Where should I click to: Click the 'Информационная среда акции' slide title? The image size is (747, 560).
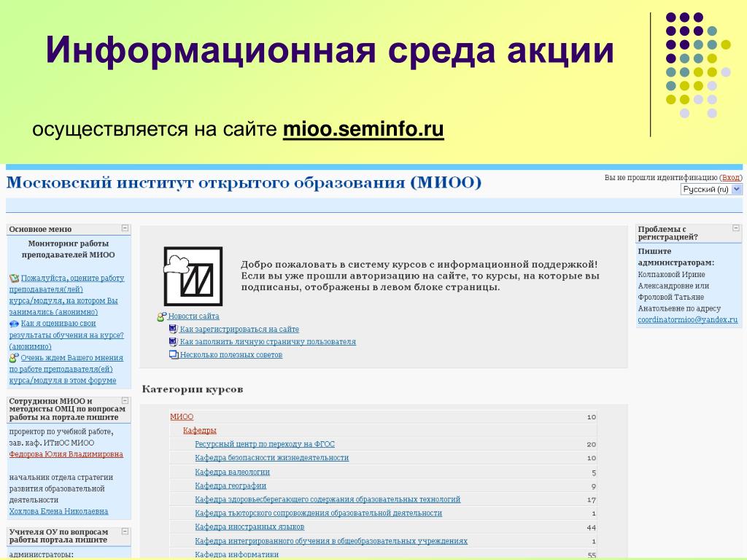point(330,50)
